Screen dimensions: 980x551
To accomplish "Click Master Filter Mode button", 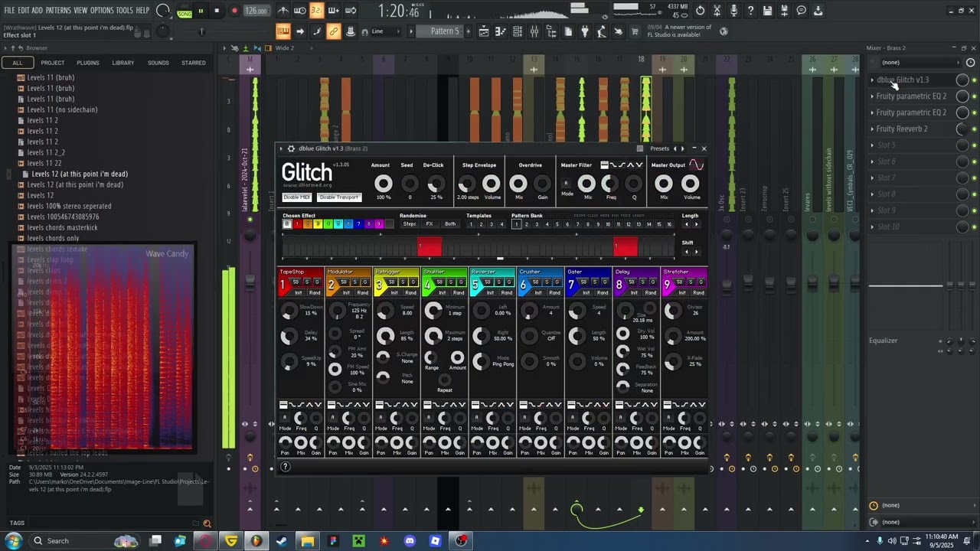I will click(567, 184).
